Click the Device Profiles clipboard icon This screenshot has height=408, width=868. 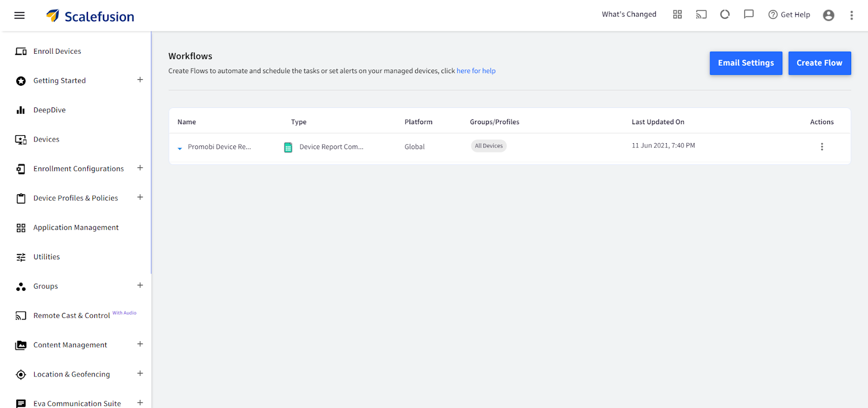(x=21, y=198)
